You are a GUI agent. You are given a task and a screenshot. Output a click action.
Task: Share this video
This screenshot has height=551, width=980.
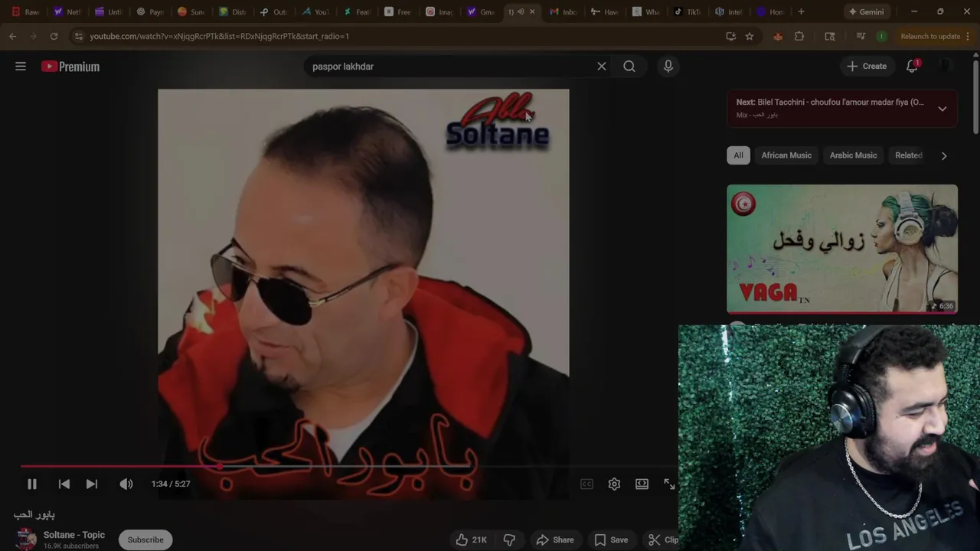pos(555,540)
